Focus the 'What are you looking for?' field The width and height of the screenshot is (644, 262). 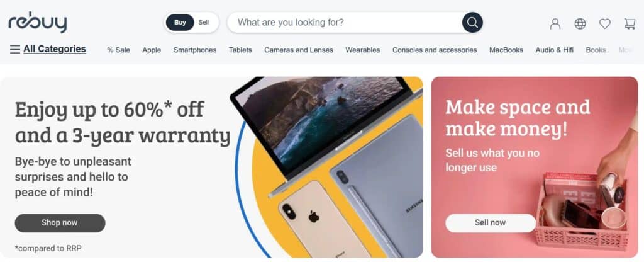344,22
